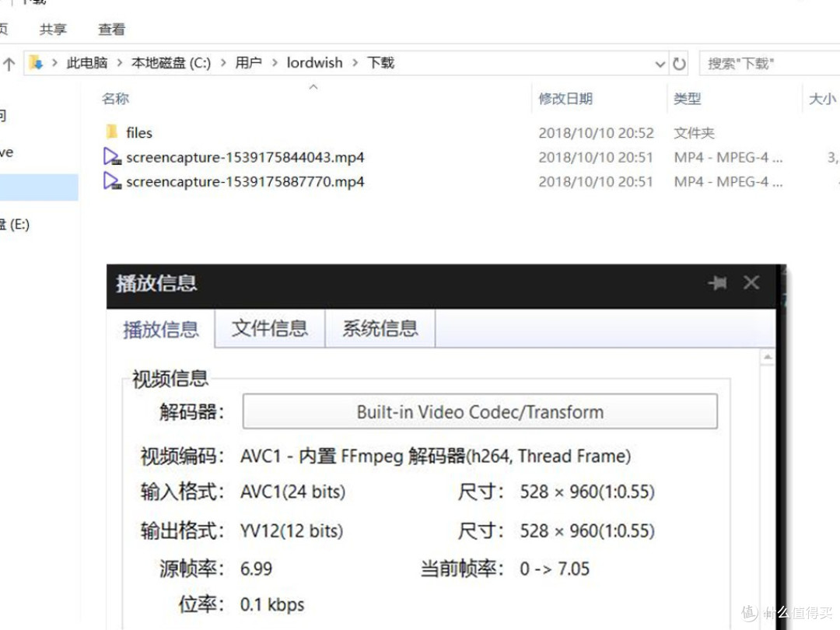Sort by 类型 column header
The image size is (840, 630).
[688, 99]
